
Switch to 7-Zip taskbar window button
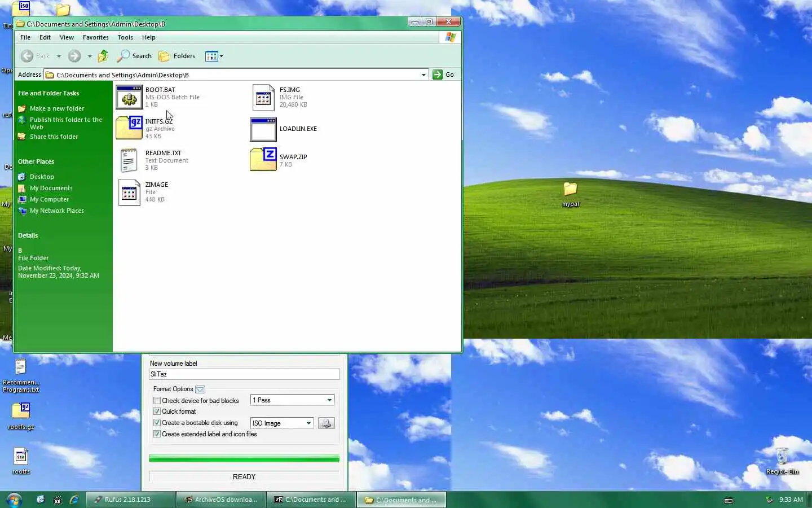311,500
